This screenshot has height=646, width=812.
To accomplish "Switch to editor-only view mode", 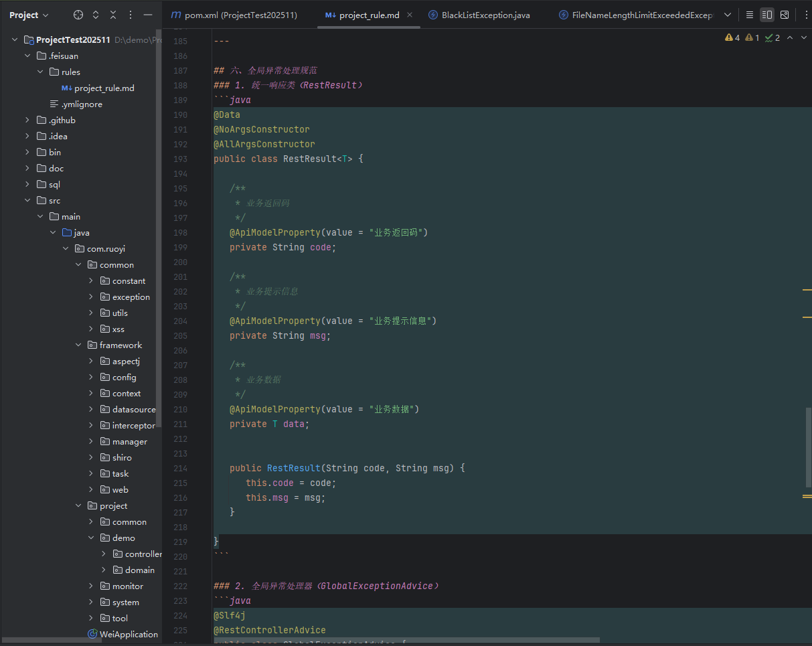I will click(x=750, y=15).
